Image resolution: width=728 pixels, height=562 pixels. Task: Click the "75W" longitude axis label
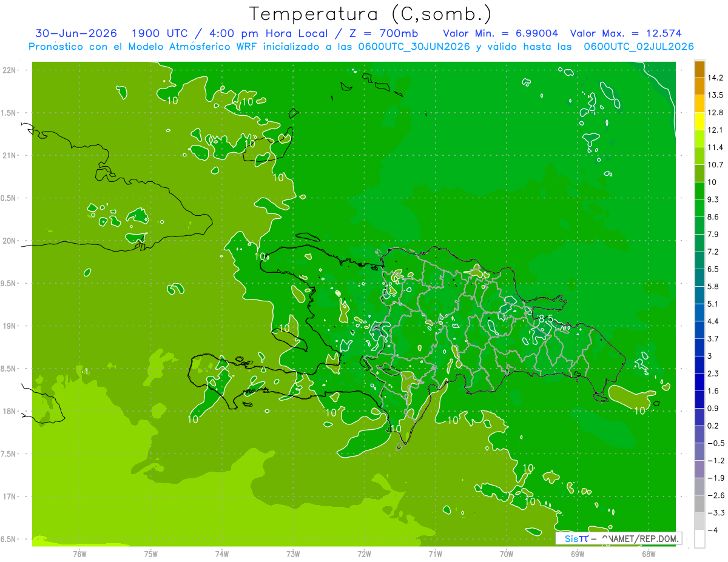click(x=151, y=554)
